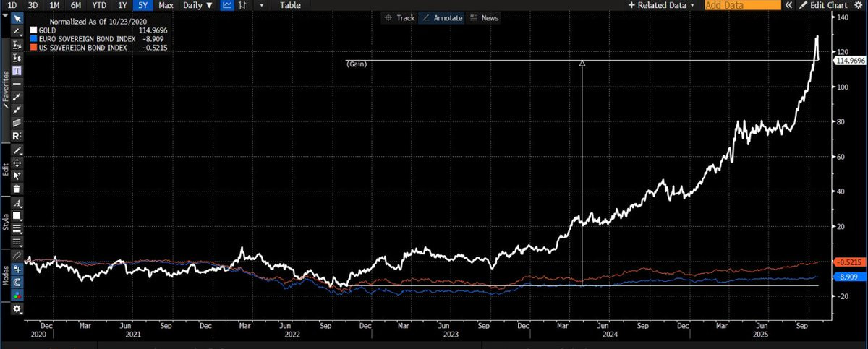This screenshot has height=349, width=868.
Task: Open the annotation color square
Action: pos(17,215)
